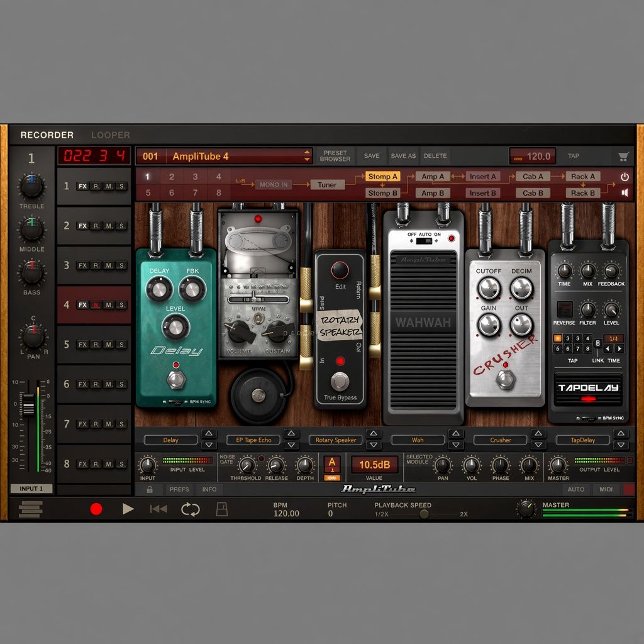
Task: Open the Rotary Speaker slot selector
Action: pos(336,440)
